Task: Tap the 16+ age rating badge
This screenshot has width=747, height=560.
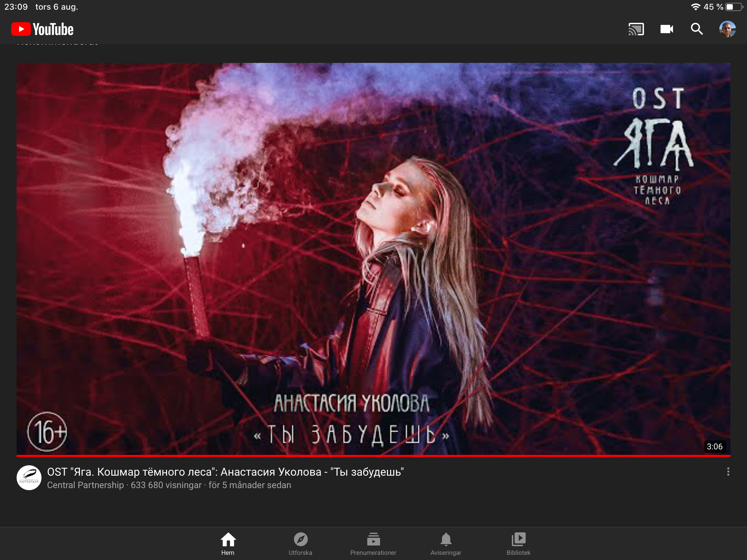Action: (47, 432)
